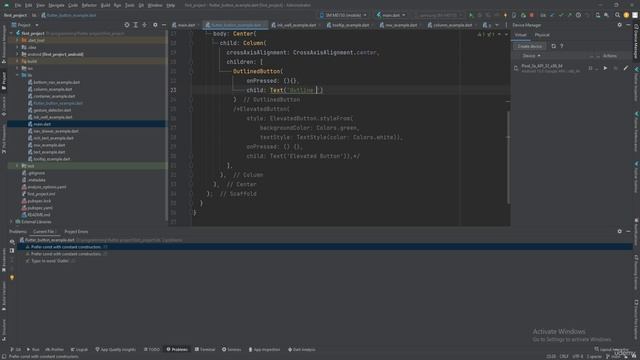Open App Quality Insights tool window
Image resolution: width=640 pixels, height=360 pixels.
point(116,349)
